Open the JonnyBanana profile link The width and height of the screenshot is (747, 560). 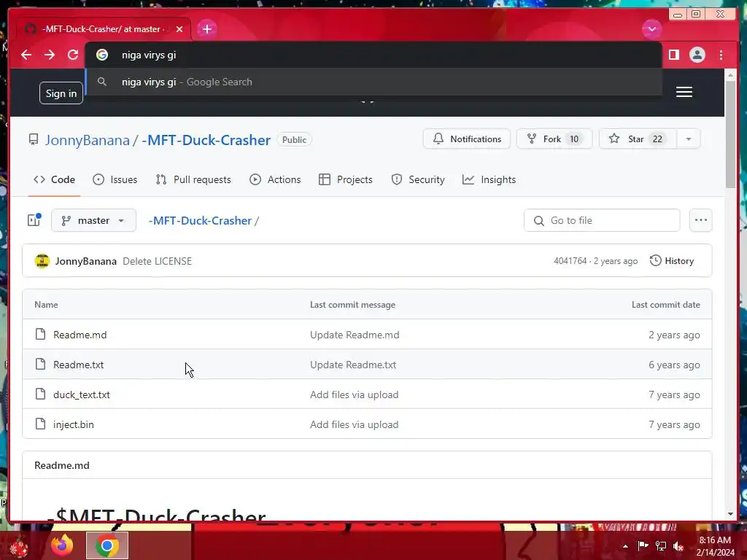click(88, 140)
